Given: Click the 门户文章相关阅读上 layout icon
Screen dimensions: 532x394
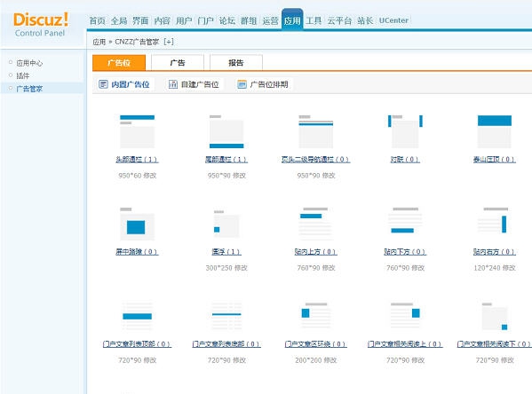Looking at the screenshot, I should click(x=405, y=315).
